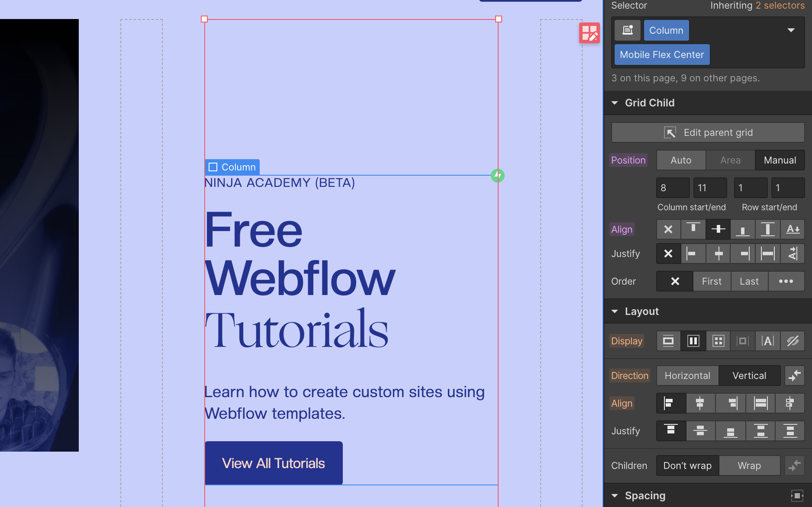
Task: Set flex align to center
Action: 700,403
